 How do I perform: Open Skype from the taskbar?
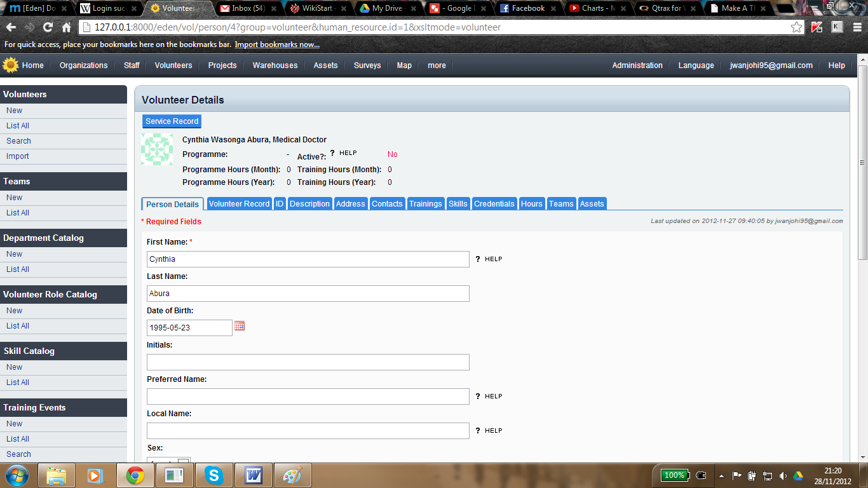coord(214,475)
